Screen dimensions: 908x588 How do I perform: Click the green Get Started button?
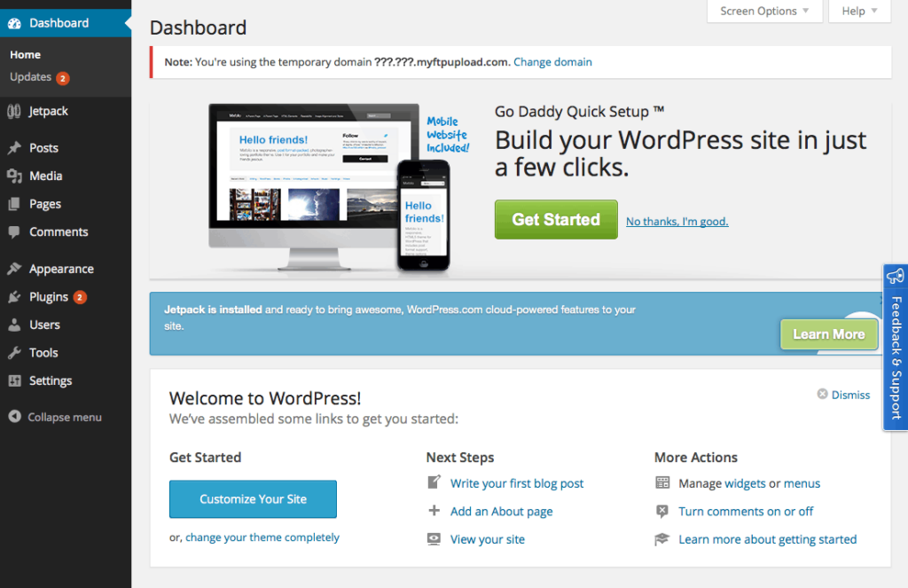coord(556,220)
